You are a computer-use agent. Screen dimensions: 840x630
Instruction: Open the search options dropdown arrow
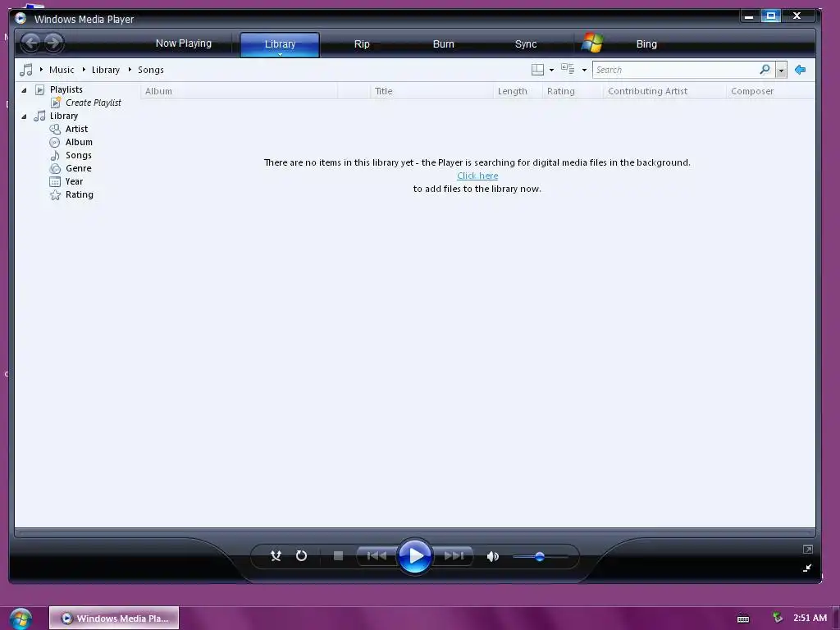[781, 71]
